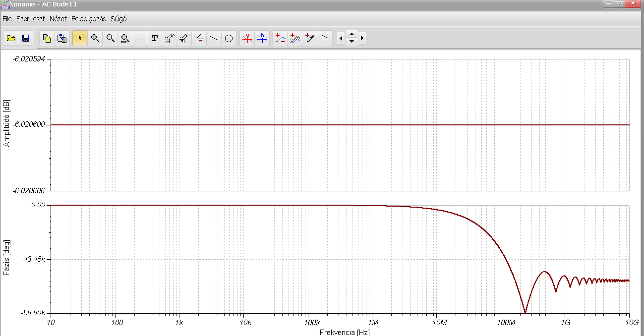This screenshot has height=336, width=644.
Task: Click the 0.00 phase axis value
Action: (38, 205)
